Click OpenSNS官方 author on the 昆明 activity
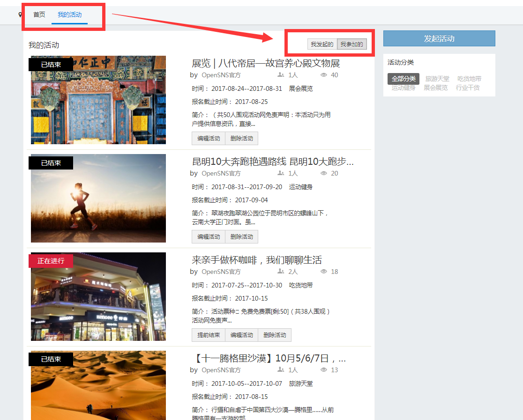The image size is (523, 420). pos(221,173)
